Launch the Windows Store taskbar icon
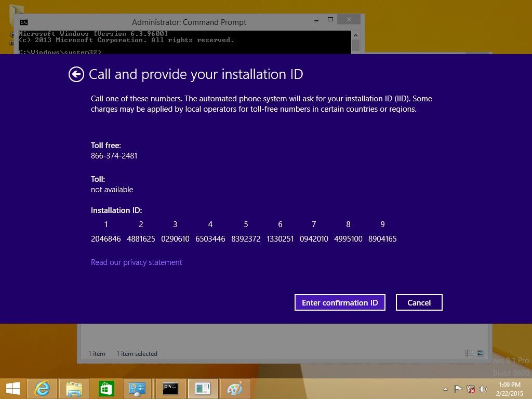Screen dimensions: 532x399 click(106, 389)
